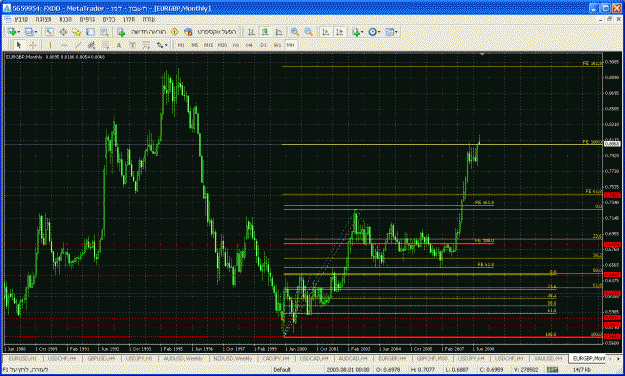
Task: Click the chart tabs scroll-right arrow
Action: pyautogui.click(x=619, y=358)
